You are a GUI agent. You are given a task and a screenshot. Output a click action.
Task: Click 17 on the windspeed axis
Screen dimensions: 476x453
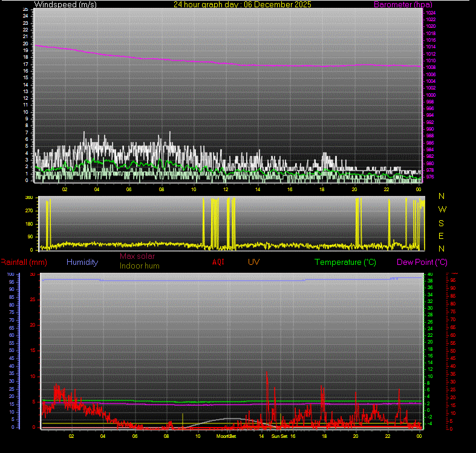point(25,64)
